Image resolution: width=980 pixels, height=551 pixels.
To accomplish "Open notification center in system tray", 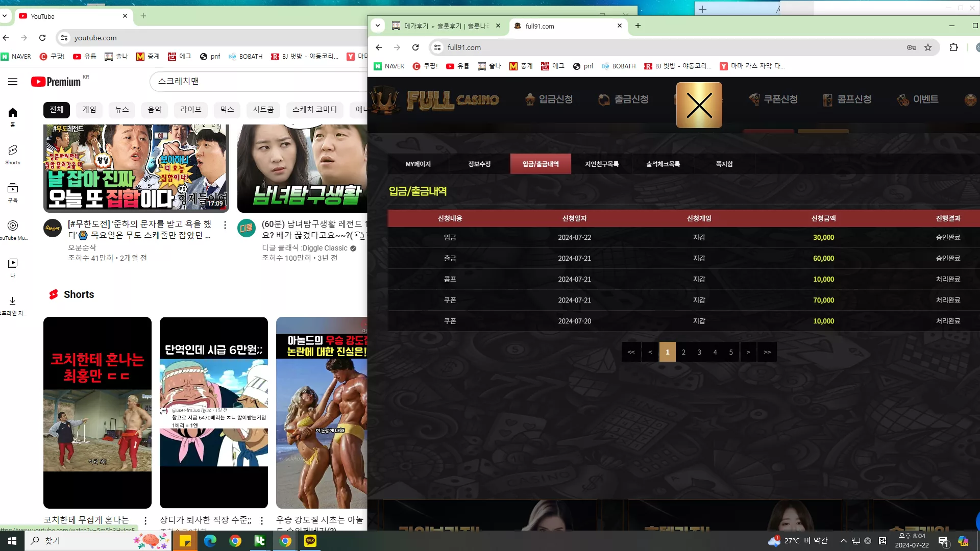I will click(x=943, y=541).
